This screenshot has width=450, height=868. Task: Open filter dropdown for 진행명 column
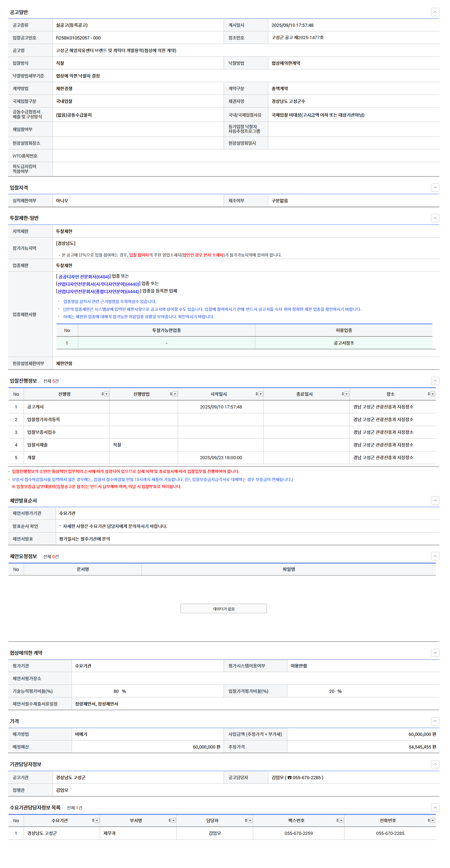tap(107, 394)
